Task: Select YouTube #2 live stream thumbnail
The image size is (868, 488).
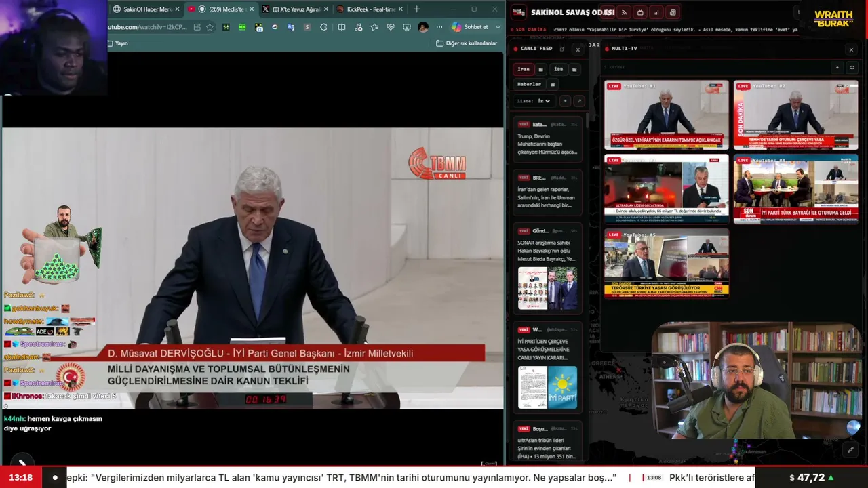Action: 795,115
